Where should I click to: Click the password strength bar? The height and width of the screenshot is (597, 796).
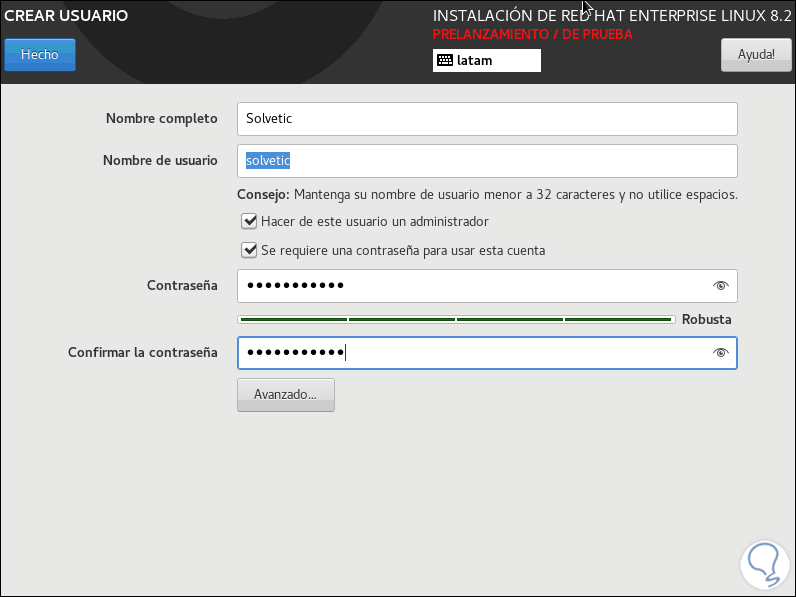click(x=456, y=319)
